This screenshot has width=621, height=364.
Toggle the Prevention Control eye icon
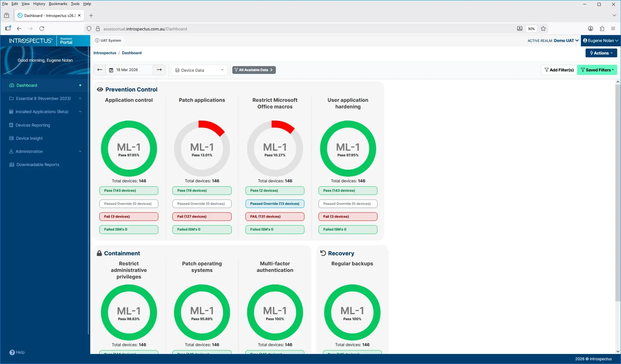[100, 90]
